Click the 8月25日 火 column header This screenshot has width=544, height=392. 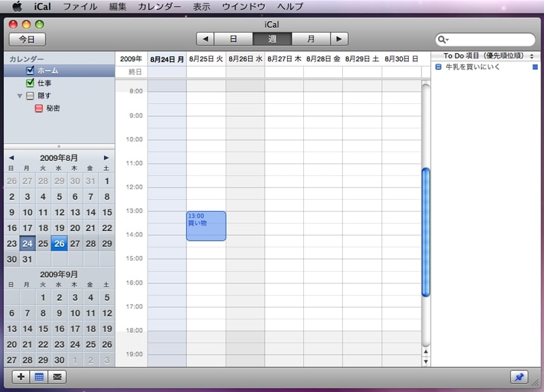coord(206,59)
